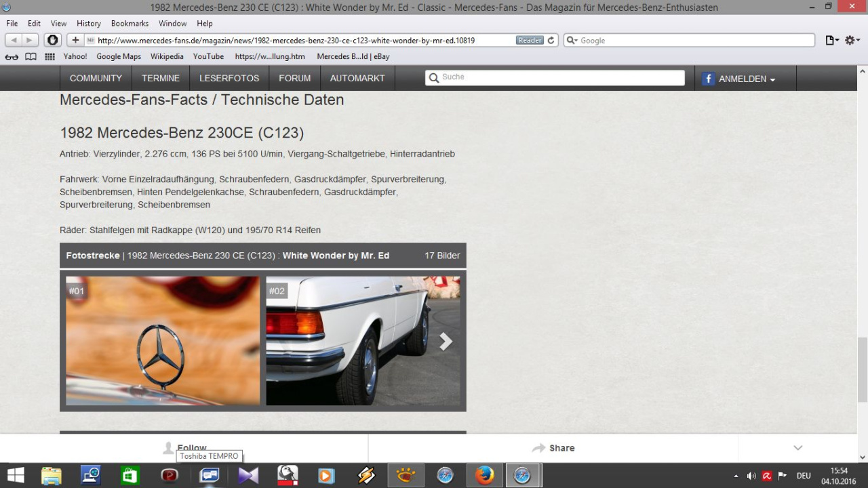Open gallery photo #01 with Mercedes star
Viewport: 868px width, 488px height.
click(x=163, y=341)
